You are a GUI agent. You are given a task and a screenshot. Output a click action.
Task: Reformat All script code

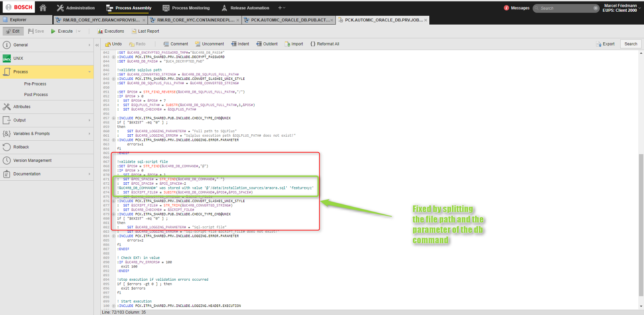tap(325, 44)
